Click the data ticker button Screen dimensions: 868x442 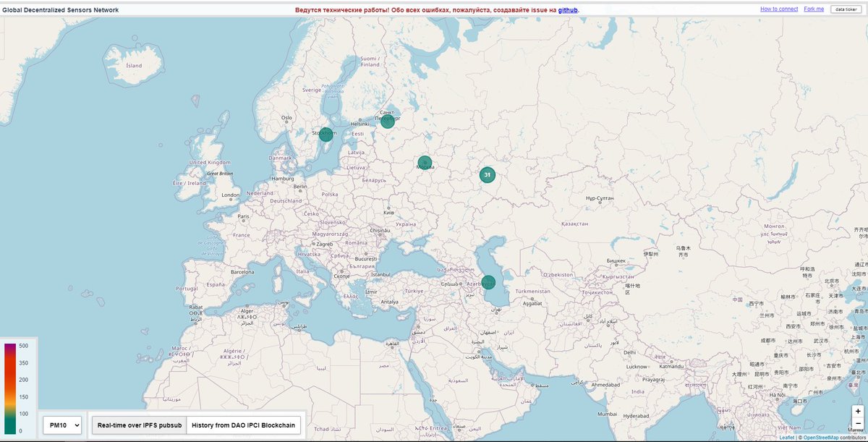(x=846, y=9)
